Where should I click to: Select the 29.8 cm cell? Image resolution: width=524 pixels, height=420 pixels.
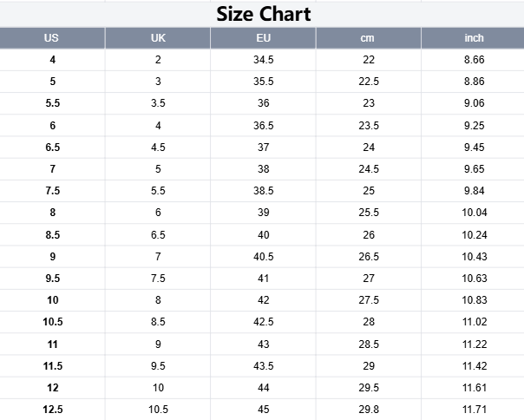(x=369, y=409)
